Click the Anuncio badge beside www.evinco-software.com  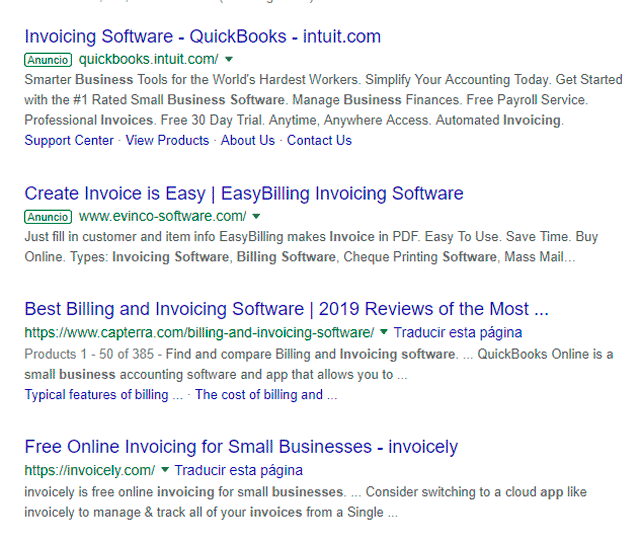pos(48,217)
